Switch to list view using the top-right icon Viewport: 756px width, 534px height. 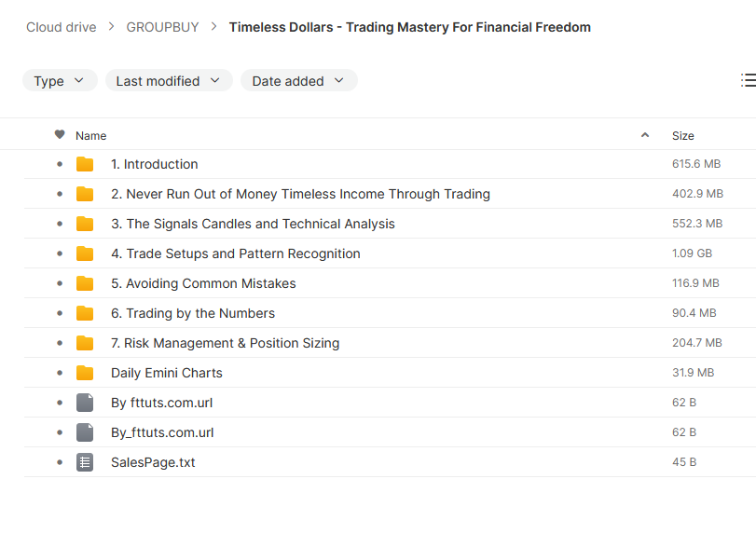pos(749,80)
